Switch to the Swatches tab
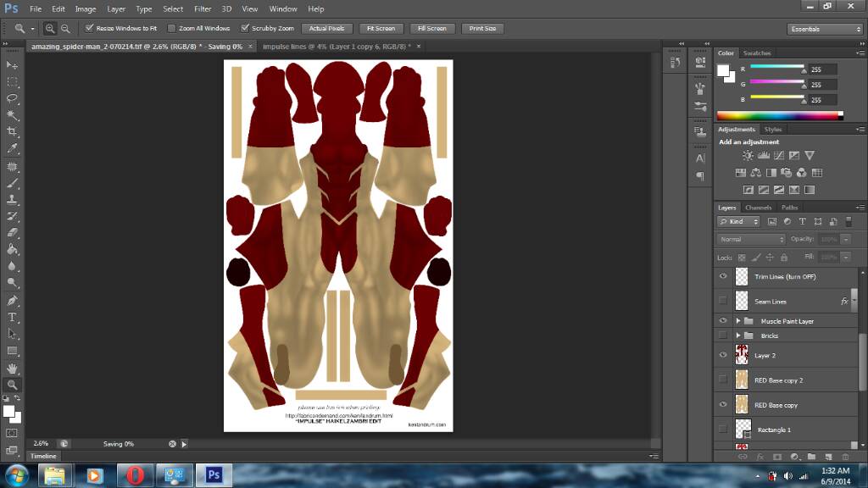Image resolution: width=868 pixels, height=488 pixels. 757,53
